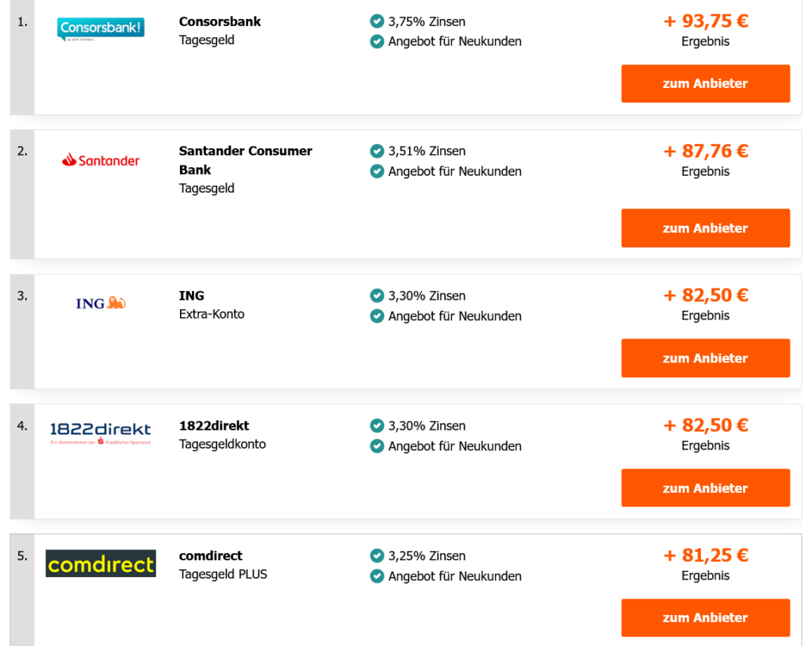This screenshot has height=646, width=812.
Task: Go to Santander via zum Anbieter button
Action: tap(705, 228)
